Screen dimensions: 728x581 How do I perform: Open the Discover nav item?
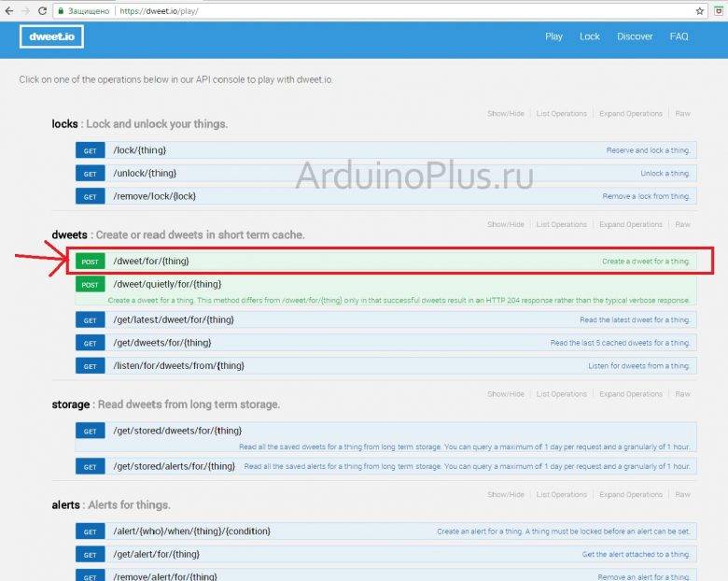pyautogui.click(x=635, y=36)
